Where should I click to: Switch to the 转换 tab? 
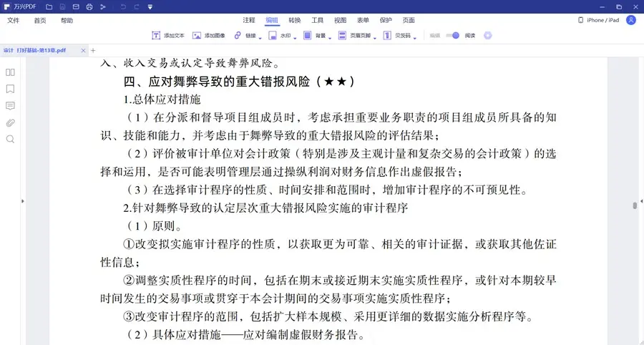(x=295, y=20)
